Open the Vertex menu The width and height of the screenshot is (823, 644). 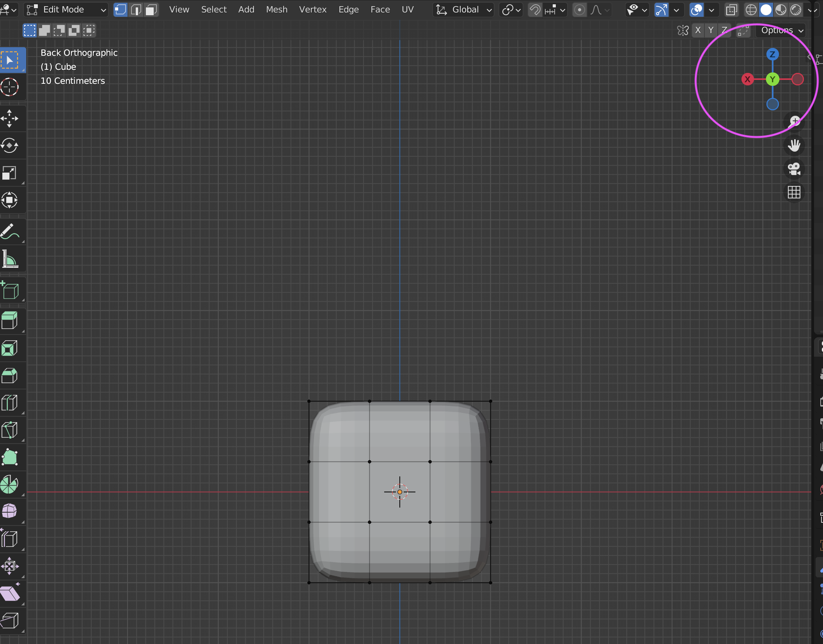[313, 10]
